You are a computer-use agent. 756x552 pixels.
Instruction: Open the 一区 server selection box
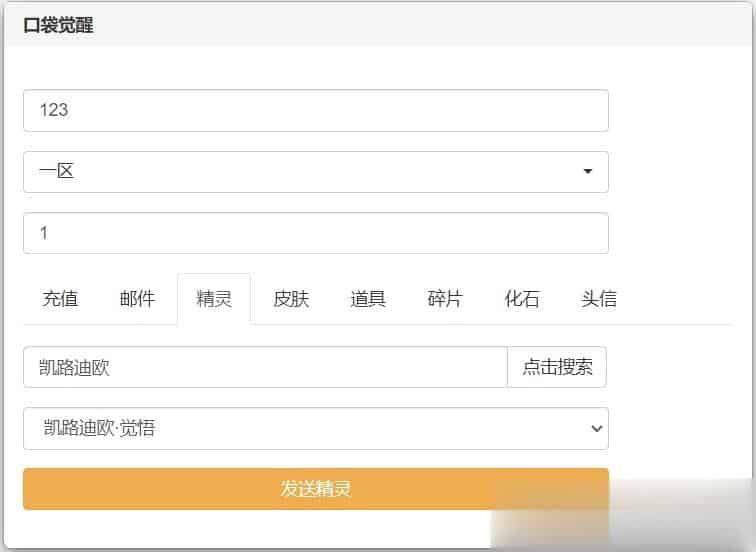coord(315,172)
